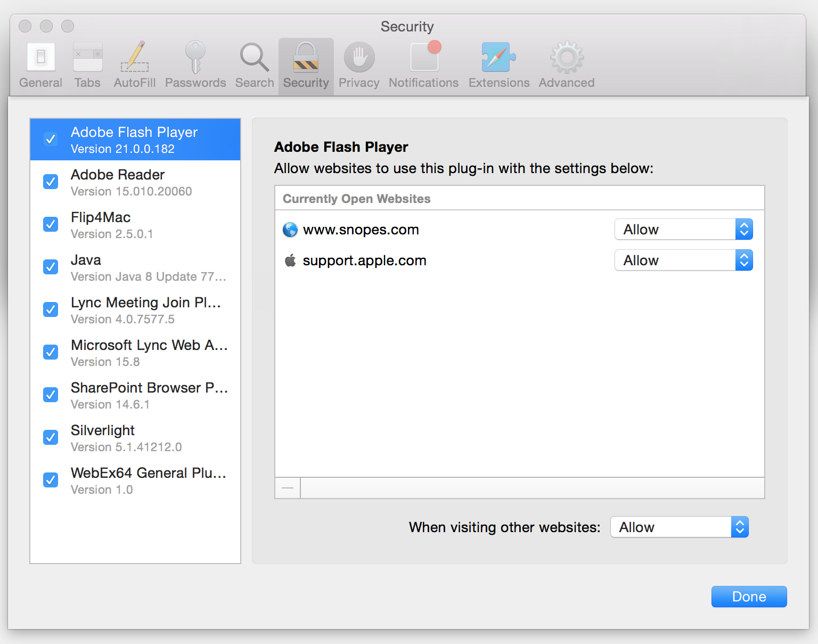Disable the Flip4Mac plug-in checkbox
This screenshot has height=644, width=818.
coord(51,224)
